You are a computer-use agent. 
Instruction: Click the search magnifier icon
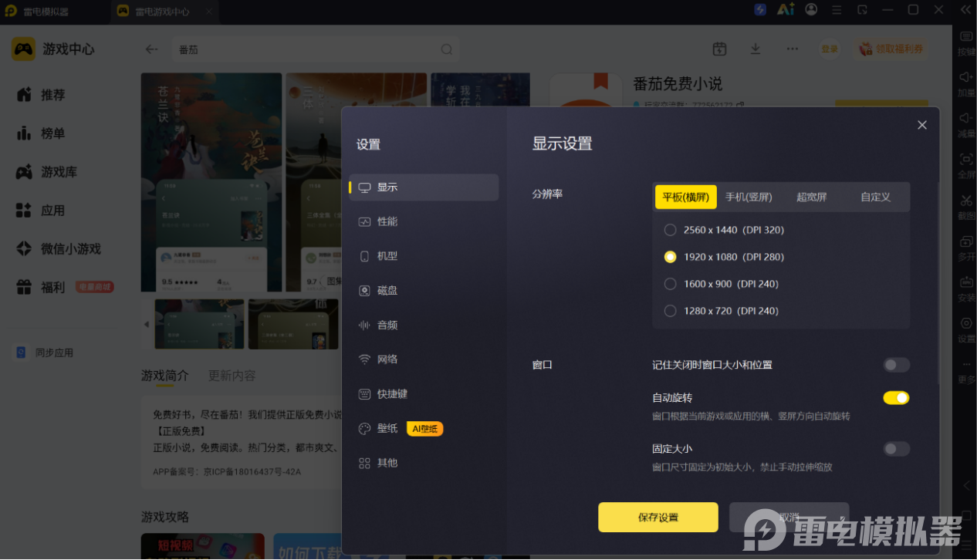tap(447, 49)
